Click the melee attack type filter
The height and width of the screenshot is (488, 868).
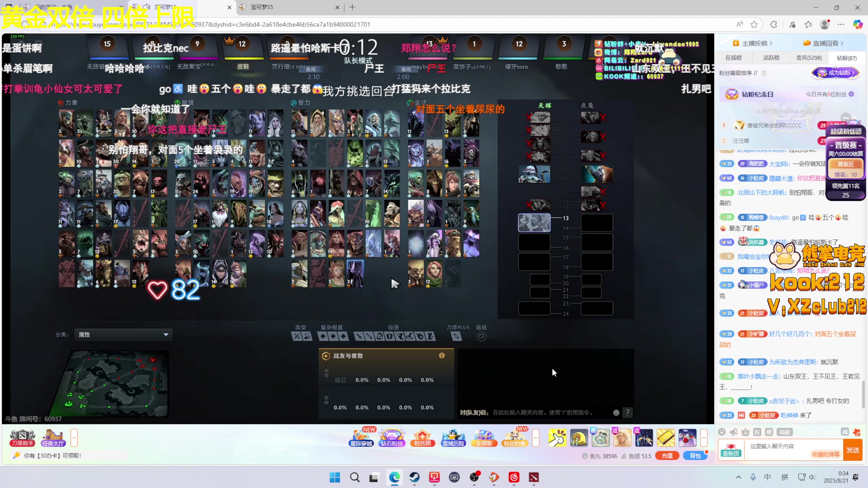click(297, 337)
